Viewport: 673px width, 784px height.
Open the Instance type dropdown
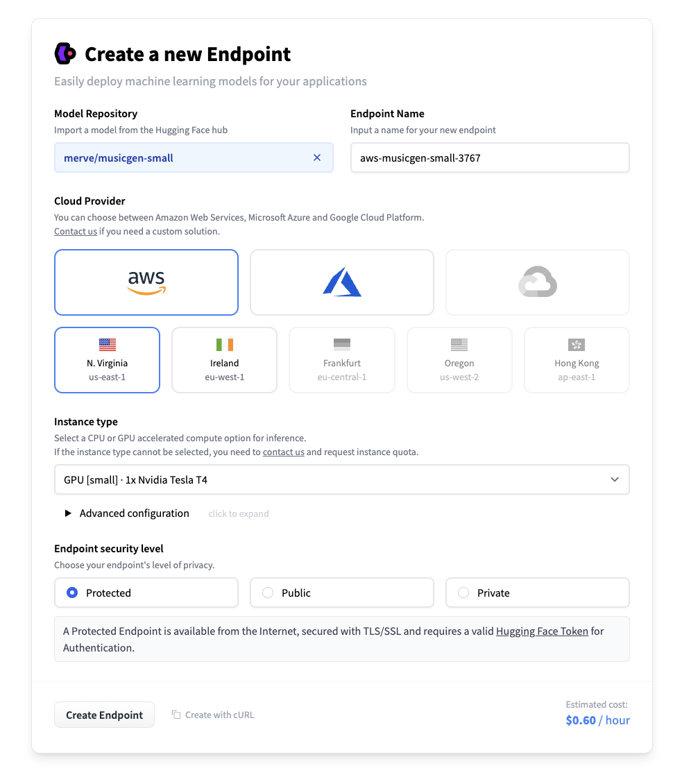341,479
